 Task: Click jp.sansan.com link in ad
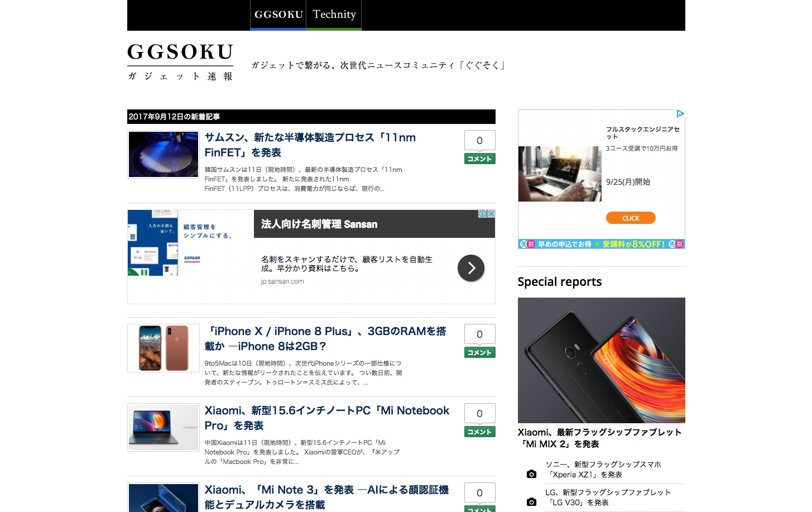pyautogui.click(x=282, y=281)
